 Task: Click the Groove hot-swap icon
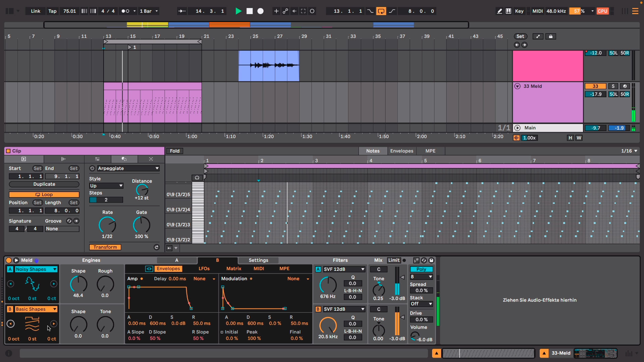pos(69,221)
